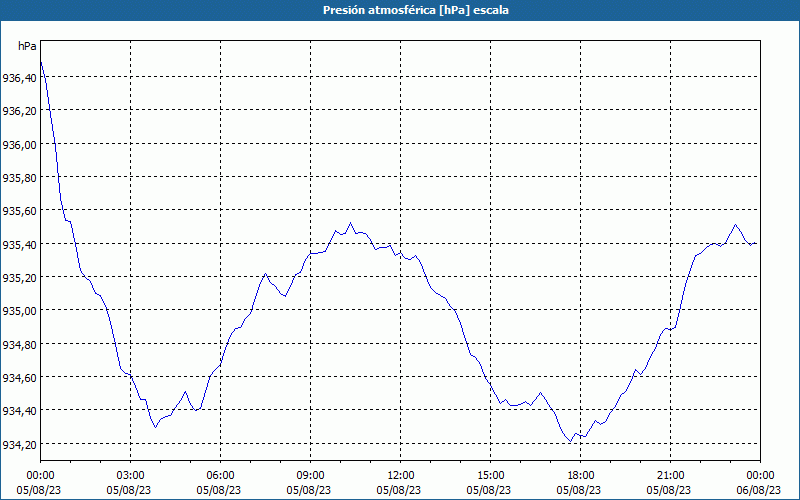Click the 935,20 y-axis value
The image size is (800, 500).
19,278
